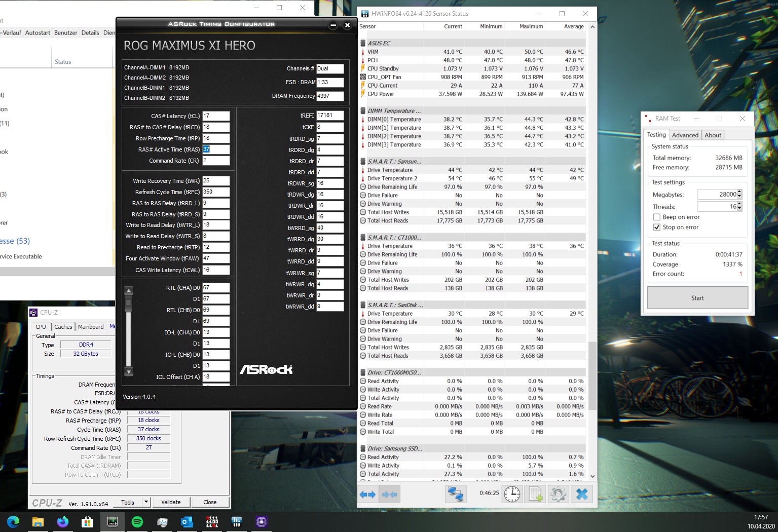This screenshot has width=778, height=532.
Task: Increase Megabytes value with up stepper
Action: [x=739, y=192]
